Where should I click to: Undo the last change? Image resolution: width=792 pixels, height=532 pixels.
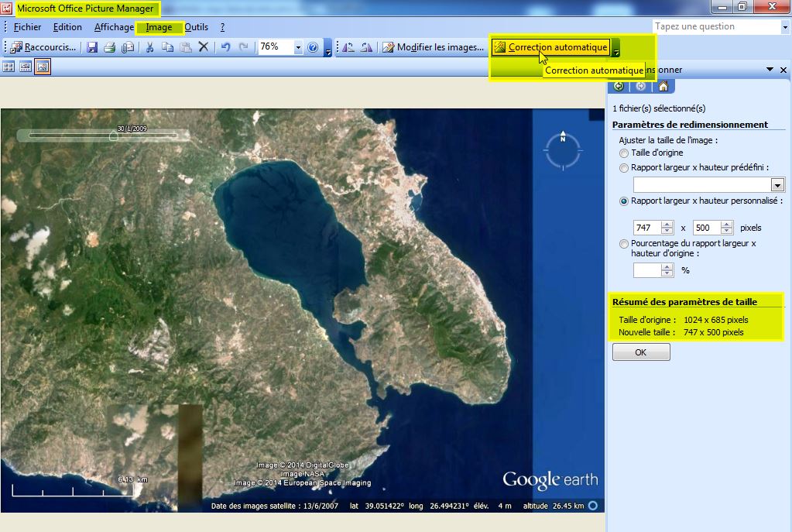tap(226, 47)
